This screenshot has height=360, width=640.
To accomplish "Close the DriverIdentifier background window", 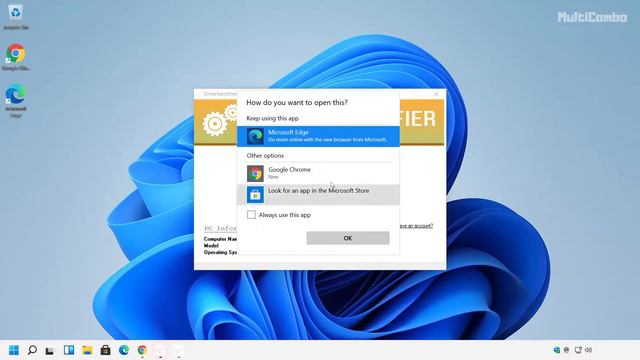I will 436,94.
